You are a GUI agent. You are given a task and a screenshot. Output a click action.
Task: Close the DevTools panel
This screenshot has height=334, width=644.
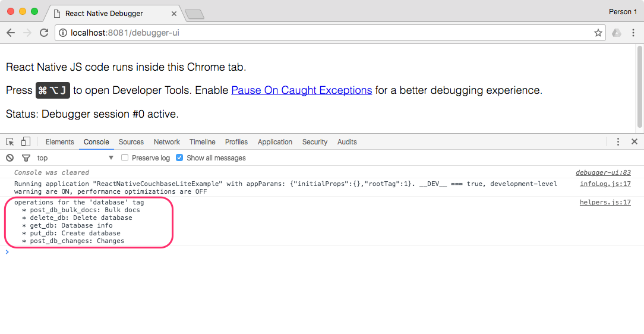pos(634,141)
